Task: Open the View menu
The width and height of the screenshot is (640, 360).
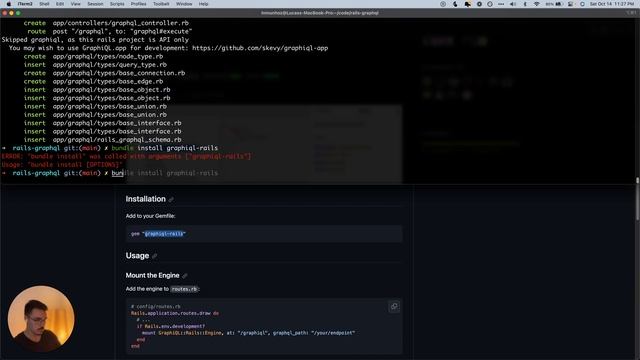Action: point(76,4)
